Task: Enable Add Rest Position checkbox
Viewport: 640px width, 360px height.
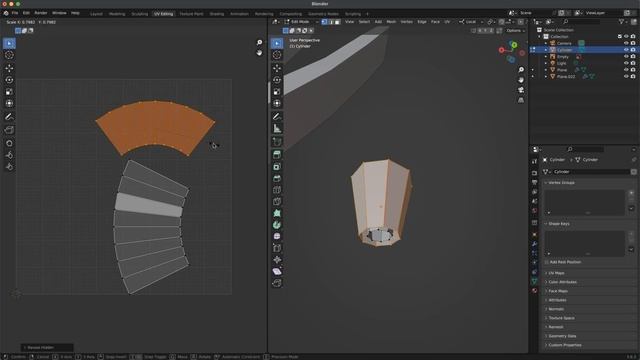Action: pyautogui.click(x=547, y=262)
